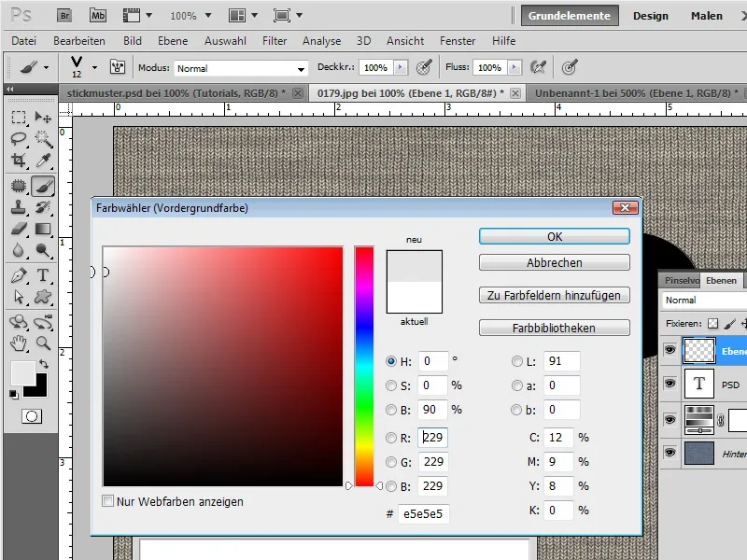Hide the Hintergrund layer eye icon
The image size is (747, 560).
[x=669, y=453]
